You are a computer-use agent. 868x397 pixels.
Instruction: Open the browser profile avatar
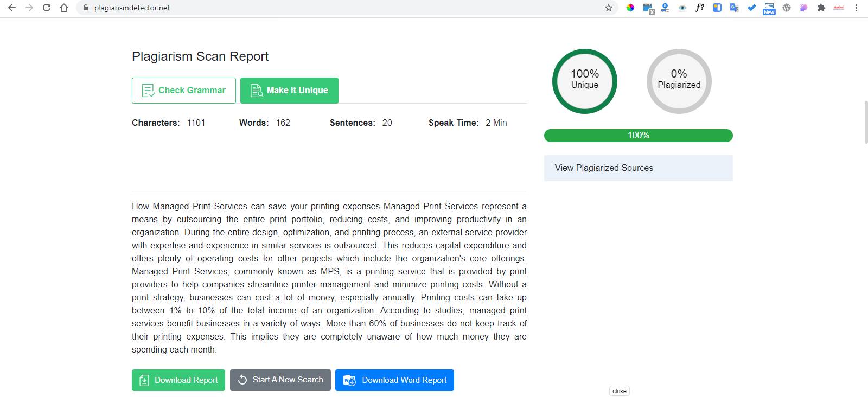pyautogui.click(x=839, y=8)
